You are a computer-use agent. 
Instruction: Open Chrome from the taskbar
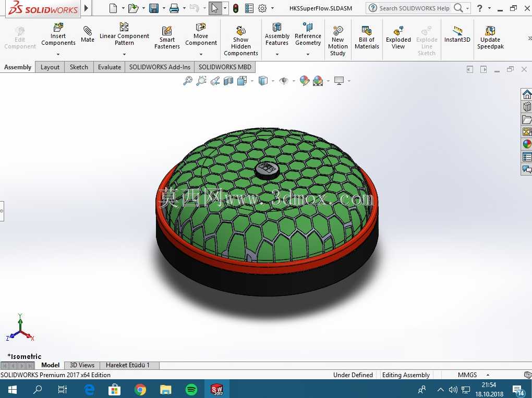pyautogui.click(x=140, y=390)
